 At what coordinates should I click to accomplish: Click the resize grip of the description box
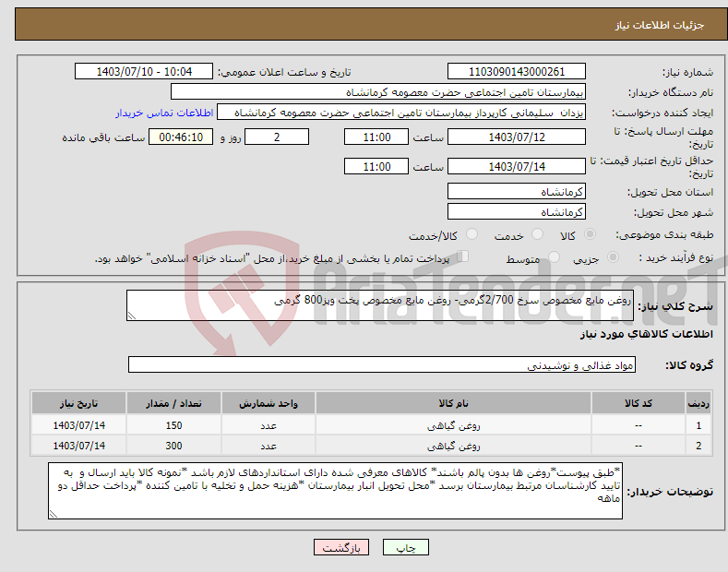[131, 316]
